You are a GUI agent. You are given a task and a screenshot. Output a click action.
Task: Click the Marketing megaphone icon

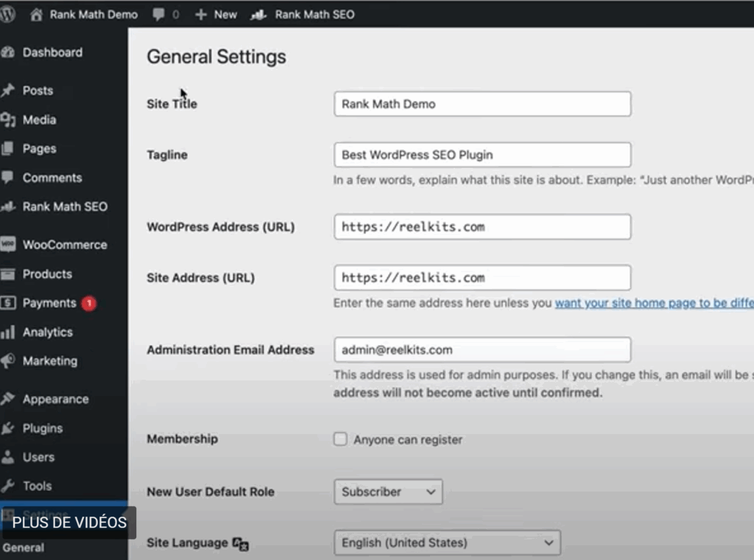(x=7, y=361)
